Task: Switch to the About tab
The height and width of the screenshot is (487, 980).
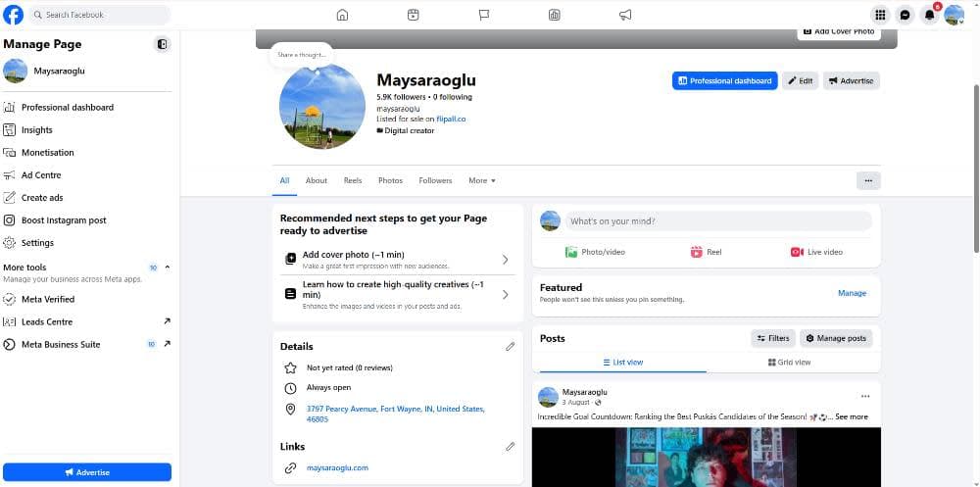Action: tap(317, 180)
